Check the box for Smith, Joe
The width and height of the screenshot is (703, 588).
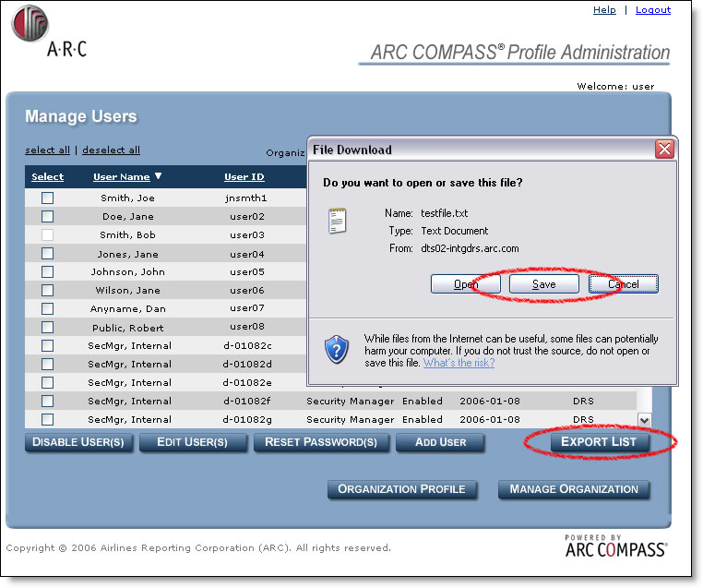point(48,198)
